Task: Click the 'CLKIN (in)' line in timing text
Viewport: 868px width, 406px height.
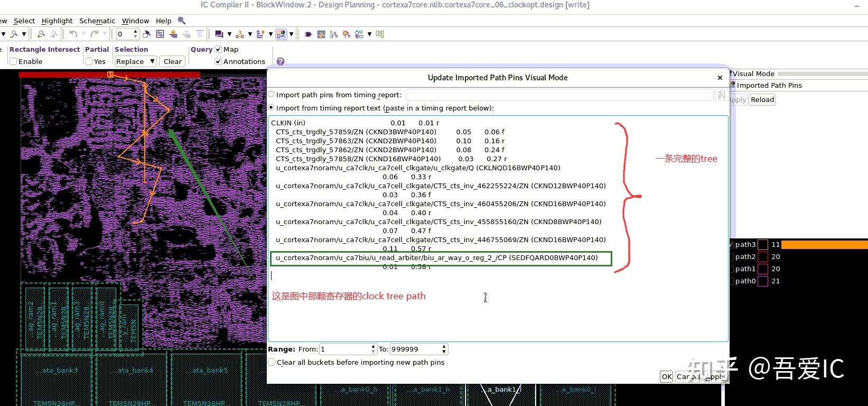Action: coord(288,123)
